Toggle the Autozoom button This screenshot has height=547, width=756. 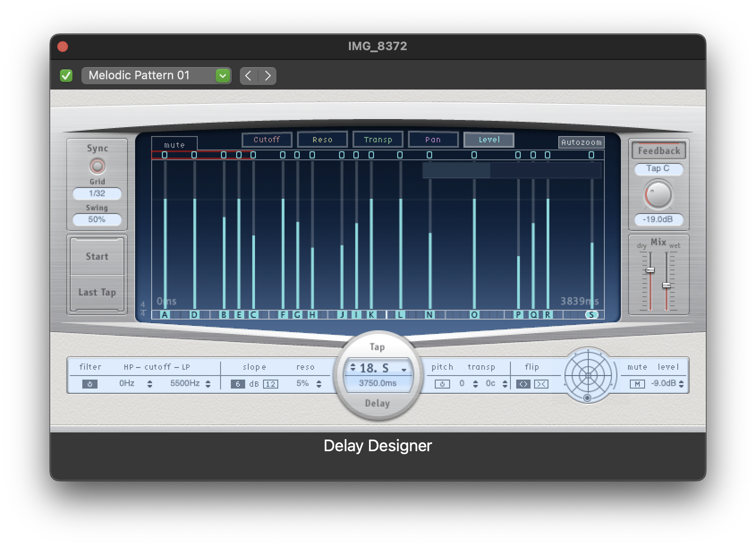[x=582, y=142]
